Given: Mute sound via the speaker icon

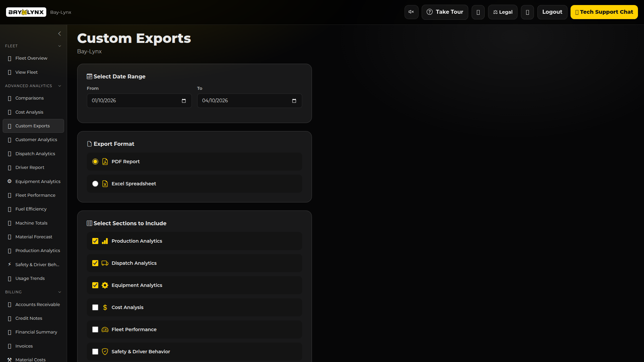Looking at the screenshot, I should click(411, 12).
